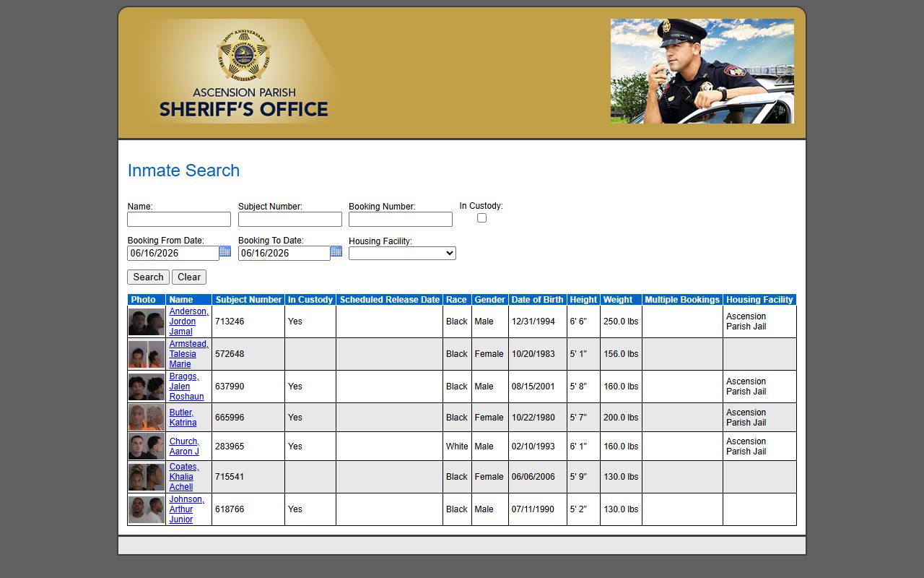This screenshot has width=924, height=578.
Task: Open Anderson, Jordon Jamal inmate link
Action: 188,322
